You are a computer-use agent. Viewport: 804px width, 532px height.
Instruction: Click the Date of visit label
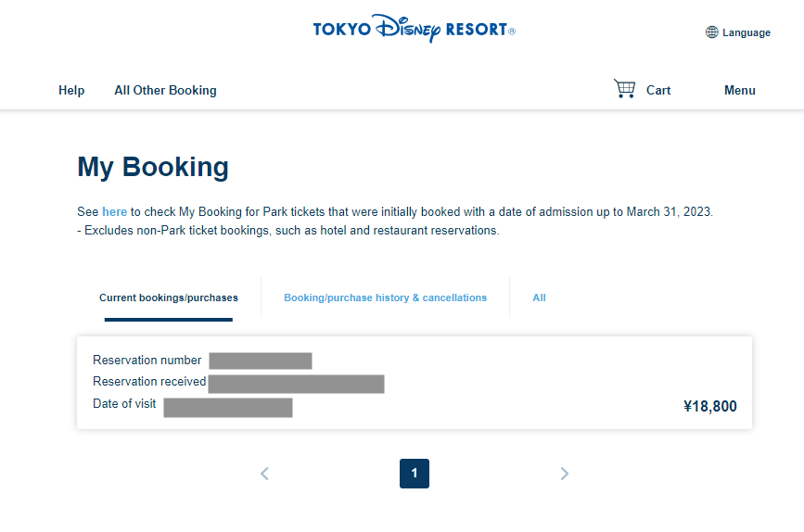tap(124, 404)
